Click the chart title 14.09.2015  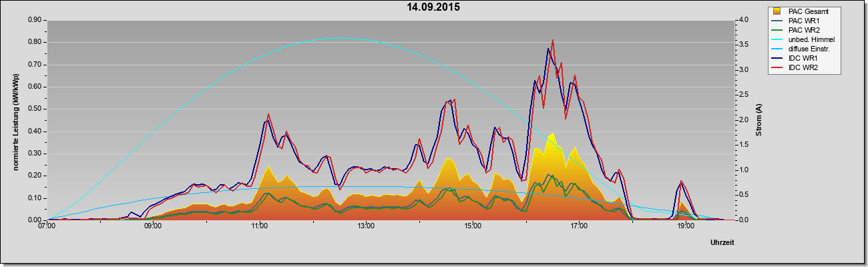(x=433, y=7)
